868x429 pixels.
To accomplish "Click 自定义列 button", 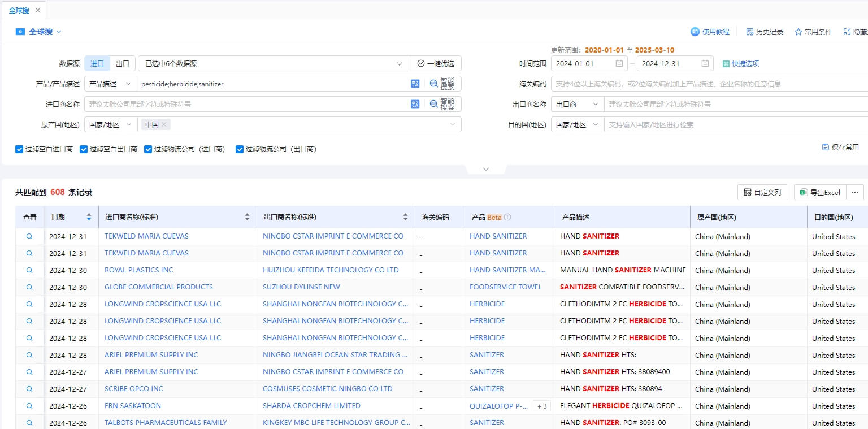I will tap(762, 192).
